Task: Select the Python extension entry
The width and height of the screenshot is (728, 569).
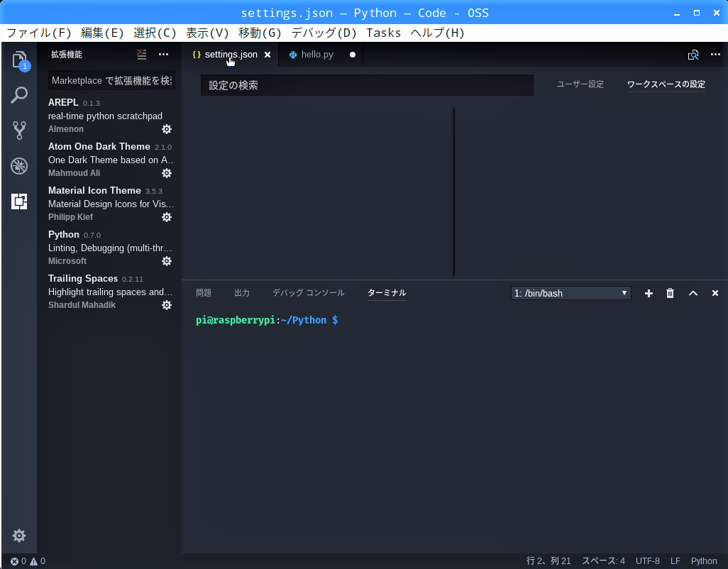Action: click(x=111, y=248)
